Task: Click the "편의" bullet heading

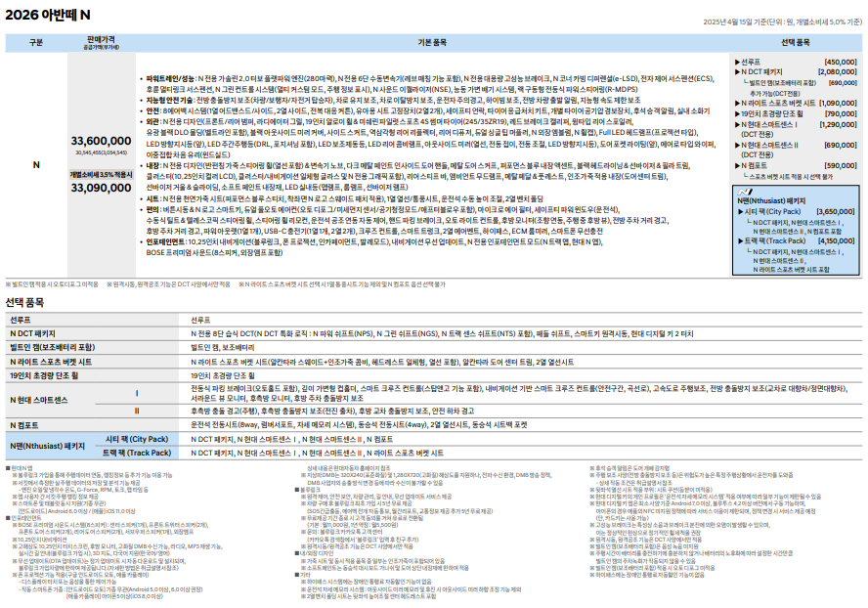Action: pyautogui.click(x=152, y=210)
